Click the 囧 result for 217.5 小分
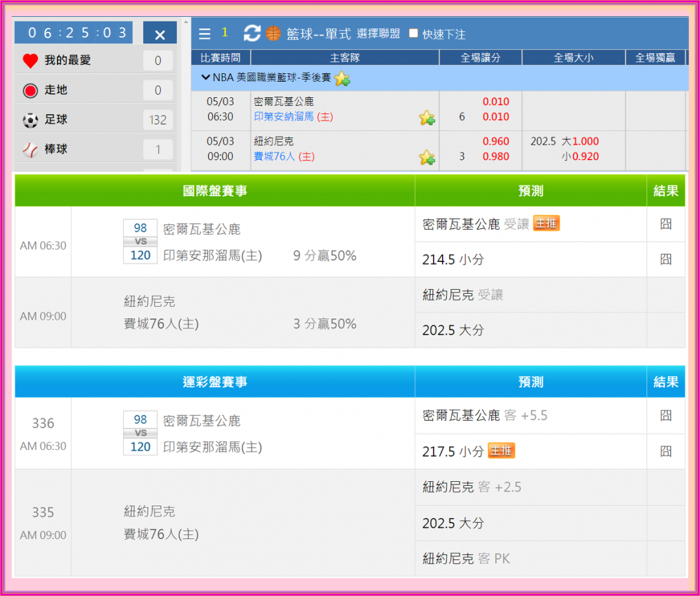The height and width of the screenshot is (596, 700). click(x=666, y=451)
